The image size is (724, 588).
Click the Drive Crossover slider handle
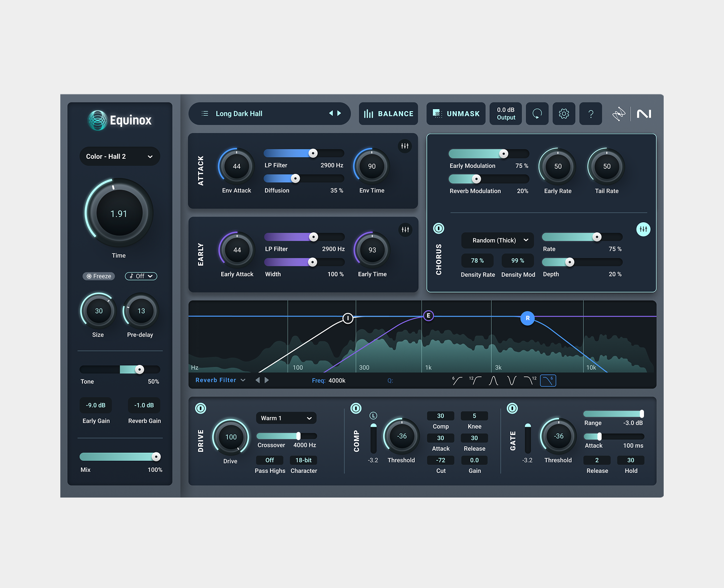[299, 436]
